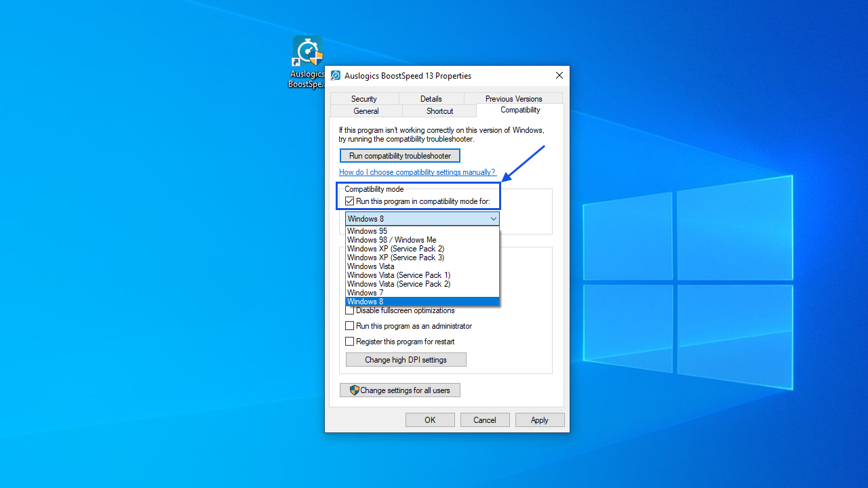Select Windows 7 in the dropdown list
The height and width of the screenshot is (488, 868).
pyautogui.click(x=422, y=293)
